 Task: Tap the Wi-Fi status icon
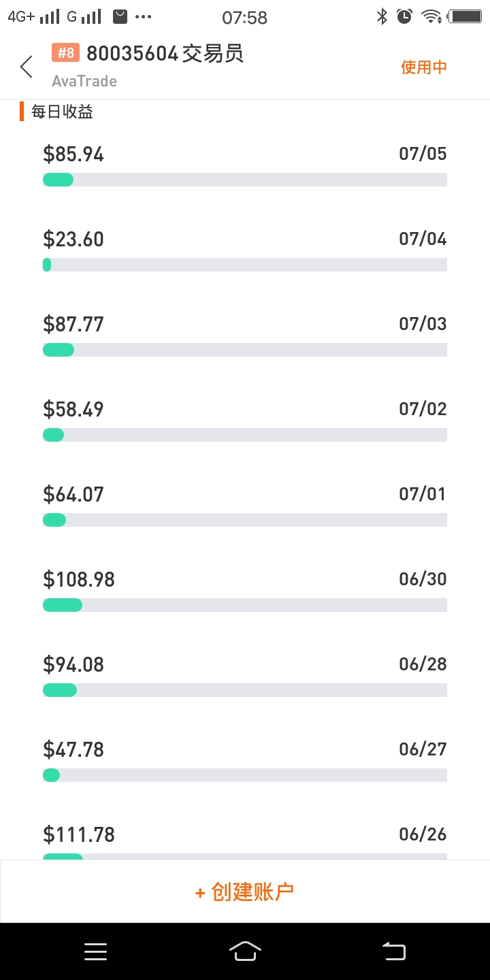(x=431, y=17)
